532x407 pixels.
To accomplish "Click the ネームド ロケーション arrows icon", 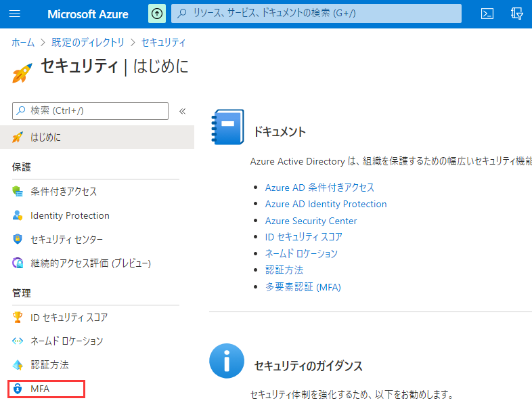I will [x=18, y=341].
